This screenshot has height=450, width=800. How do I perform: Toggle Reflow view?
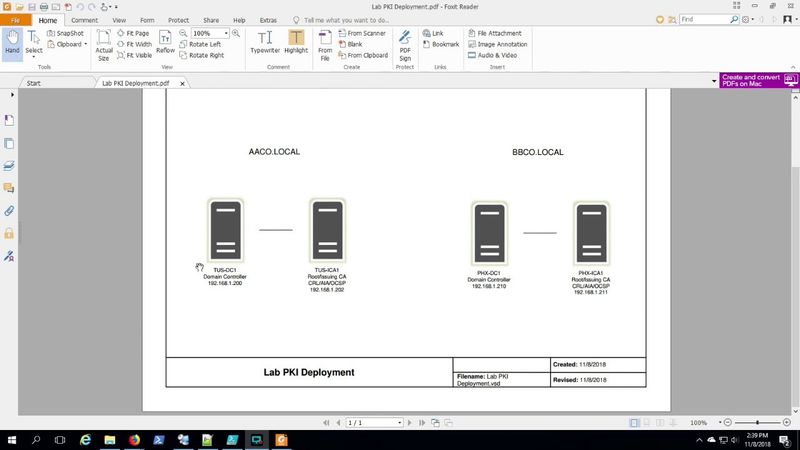(x=165, y=42)
